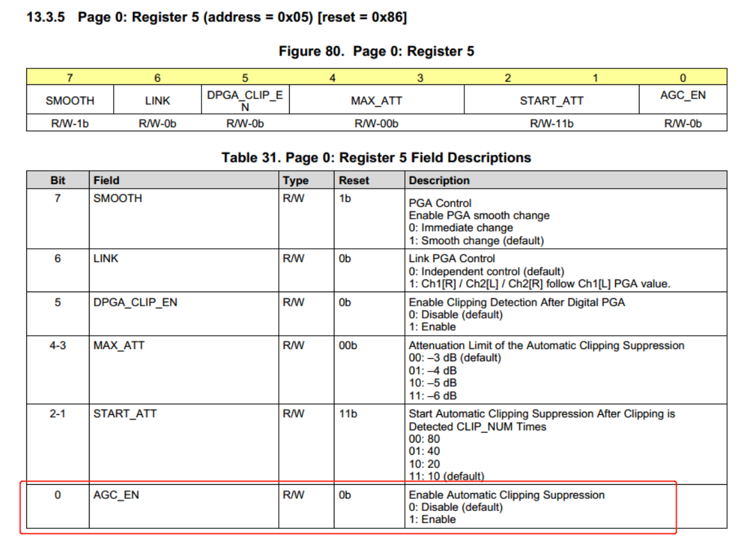
Task: Click the '11: –6 dB' attenuation option text
Action: (432, 396)
